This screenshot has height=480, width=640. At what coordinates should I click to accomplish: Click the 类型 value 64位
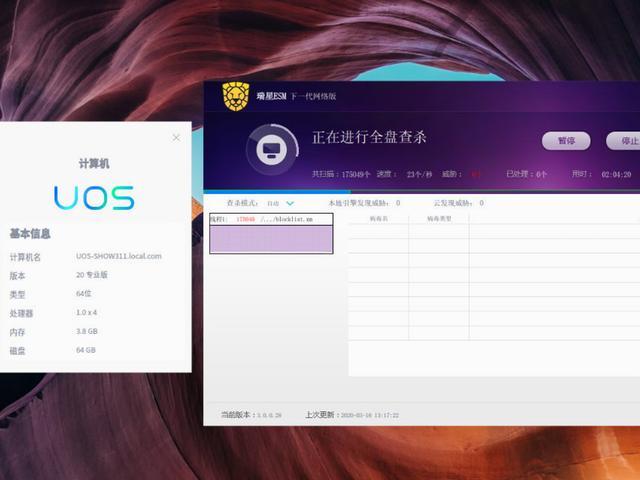(x=84, y=293)
